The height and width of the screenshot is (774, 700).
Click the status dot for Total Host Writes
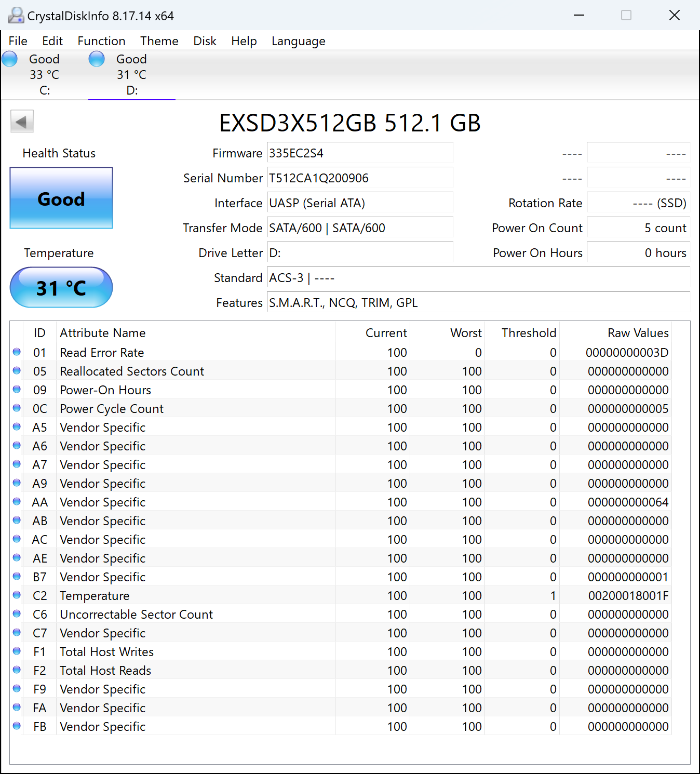[x=17, y=651]
